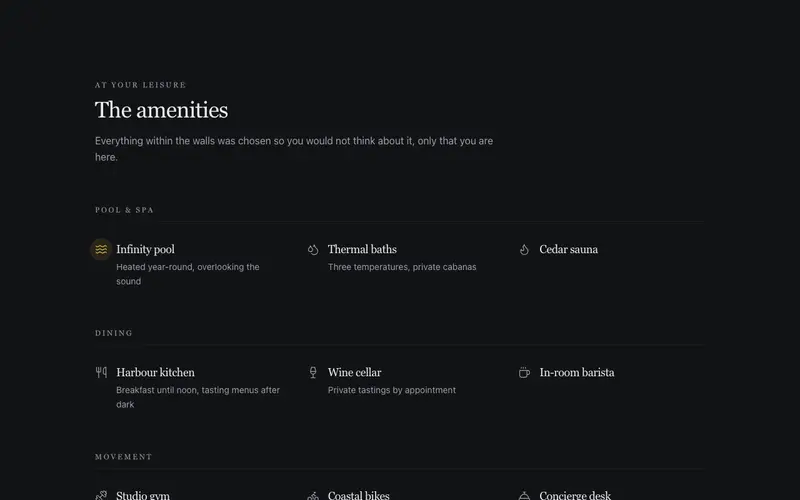800x500 pixels.
Task: Click the Wine cellar glass icon
Action: point(313,372)
